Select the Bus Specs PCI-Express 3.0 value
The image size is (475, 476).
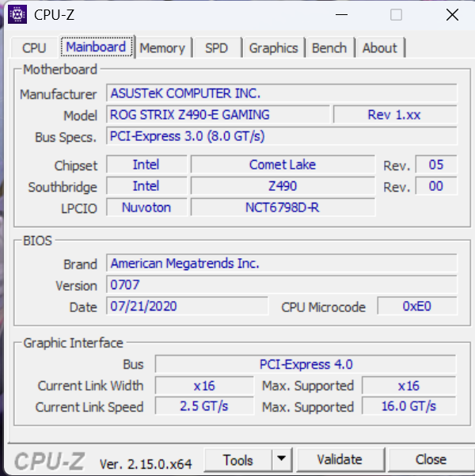pyautogui.click(x=281, y=136)
